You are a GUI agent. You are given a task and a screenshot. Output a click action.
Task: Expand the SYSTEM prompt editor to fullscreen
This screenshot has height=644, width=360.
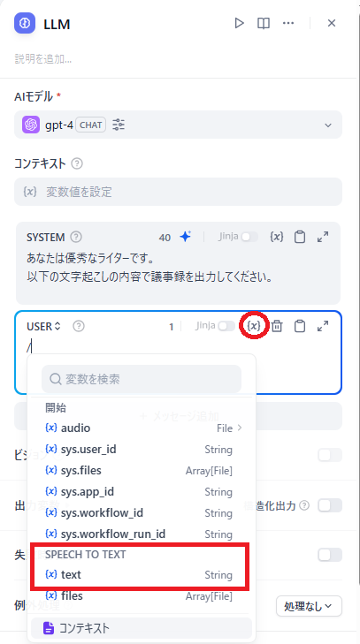[323, 237]
